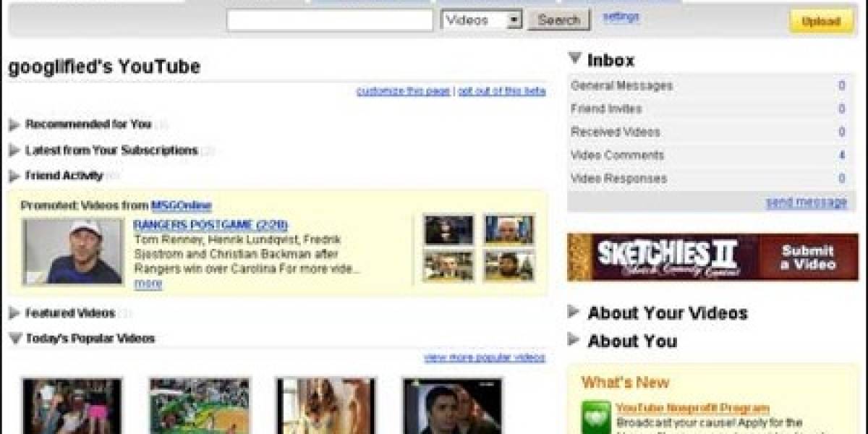
Task: Open Friend Invites count link
Action: [x=842, y=109]
